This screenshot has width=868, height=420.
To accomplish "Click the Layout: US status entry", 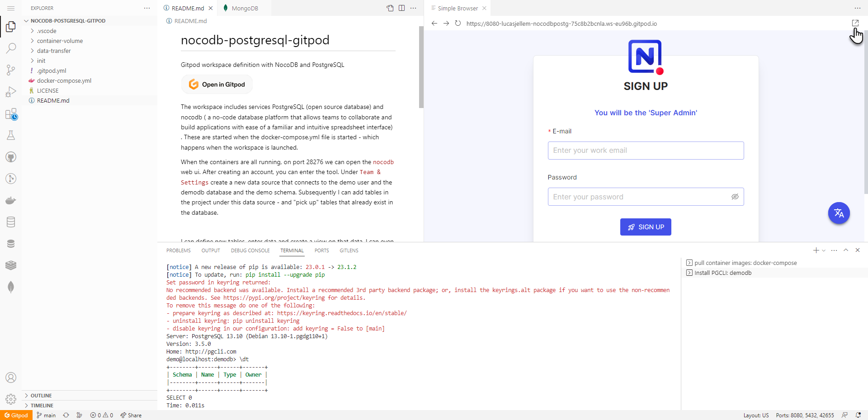I will point(756,415).
